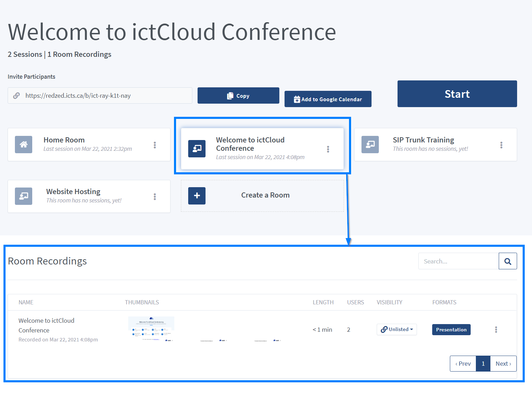The height and width of the screenshot is (400, 532).
Task: Click the VISIBILITY column header
Action: [390, 302]
